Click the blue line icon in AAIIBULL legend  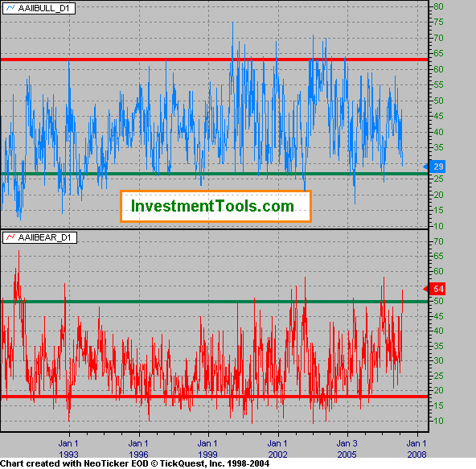point(10,8)
